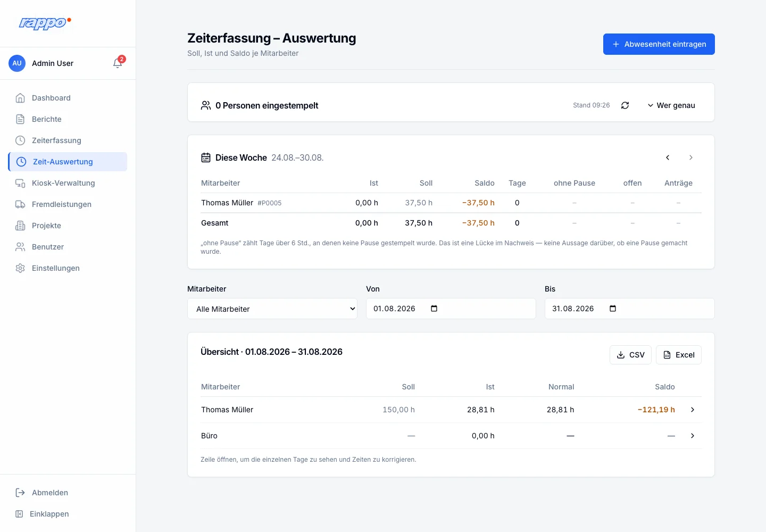The width and height of the screenshot is (766, 532).
Task: Collapse sidebar with Einklappen
Action: click(x=68, y=514)
